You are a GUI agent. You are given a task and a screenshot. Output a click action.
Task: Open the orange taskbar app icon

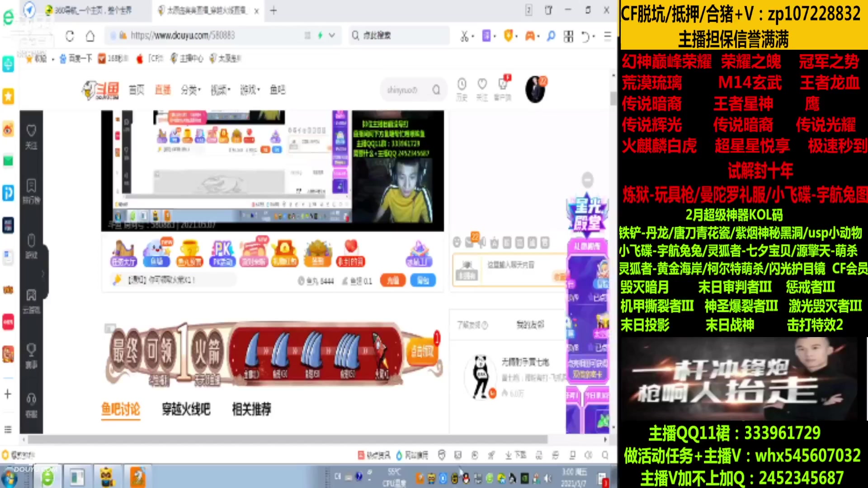tap(137, 478)
